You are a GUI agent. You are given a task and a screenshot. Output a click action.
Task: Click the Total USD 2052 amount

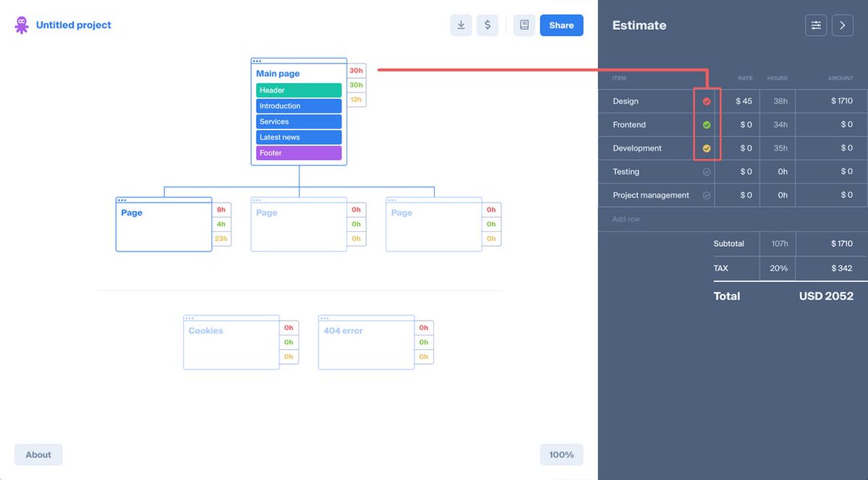pos(826,296)
